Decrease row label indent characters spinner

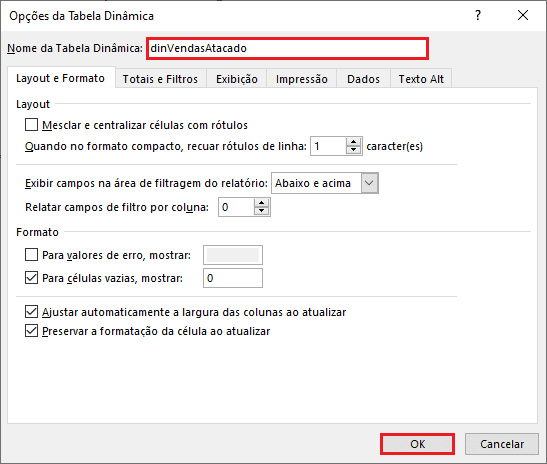click(353, 150)
